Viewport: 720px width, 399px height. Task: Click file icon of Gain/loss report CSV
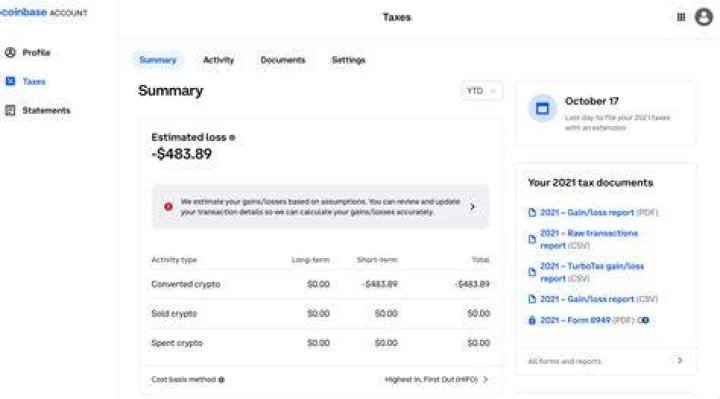pyautogui.click(x=532, y=299)
